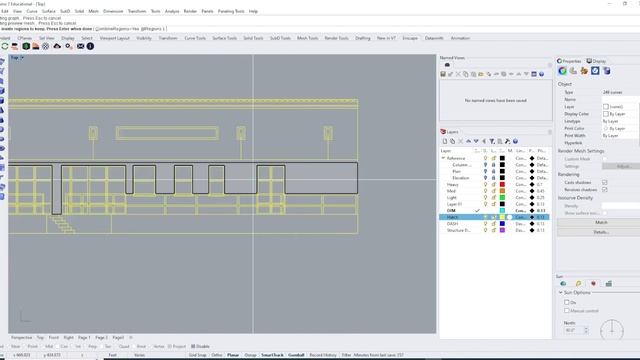Switch to the Display panel tab
The image size is (640, 360).
click(x=596, y=61)
